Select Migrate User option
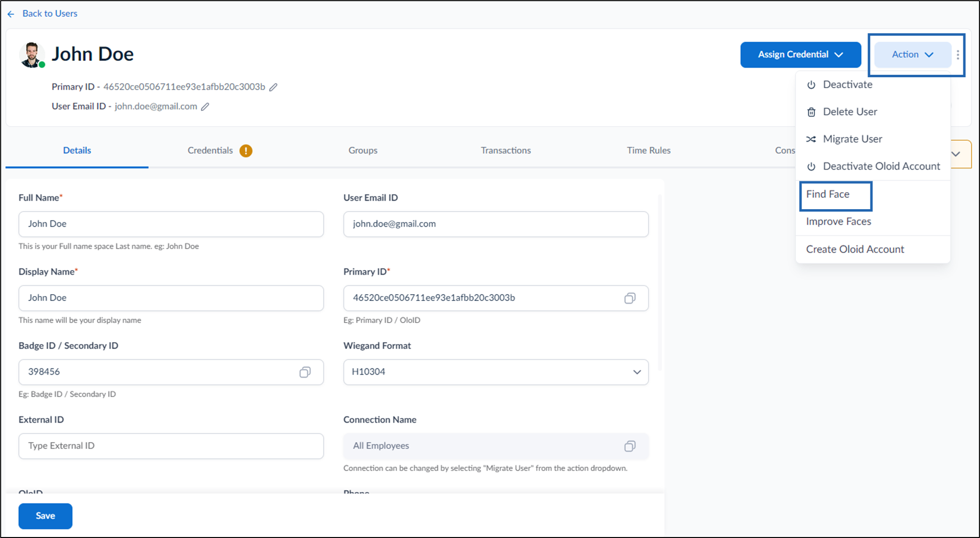The height and width of the screenshot is (538, 980). [873, 139]
